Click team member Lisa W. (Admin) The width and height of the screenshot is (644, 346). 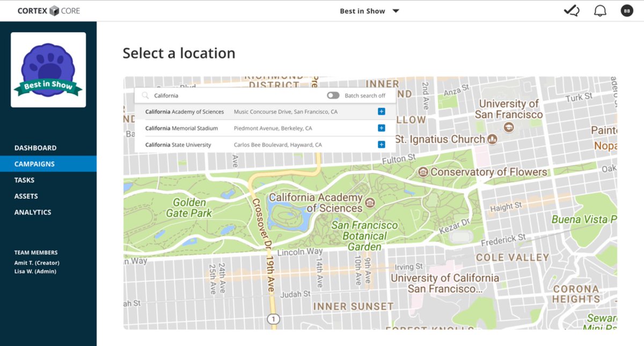[x=35, y=271]
